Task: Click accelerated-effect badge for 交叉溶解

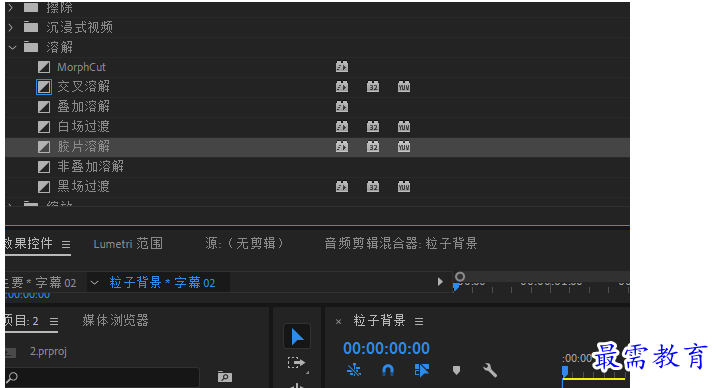Action: coord(342,87)
